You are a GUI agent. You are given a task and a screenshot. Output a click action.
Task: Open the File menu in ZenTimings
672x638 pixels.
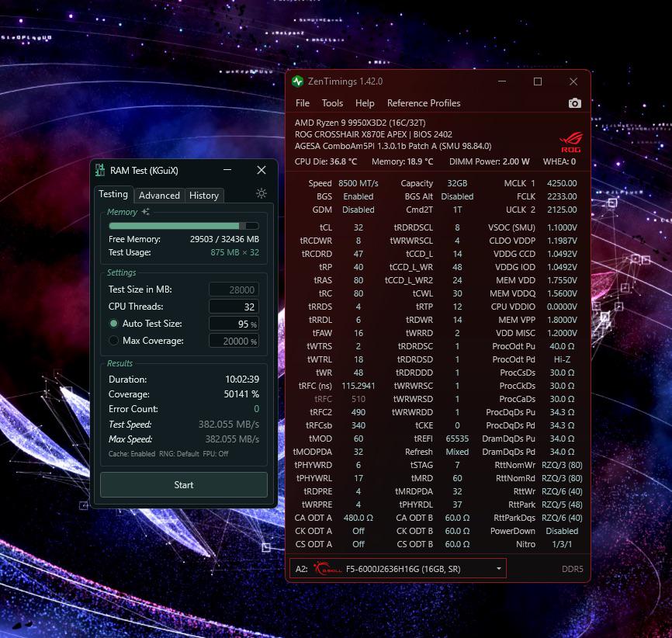tap(302, 103)
